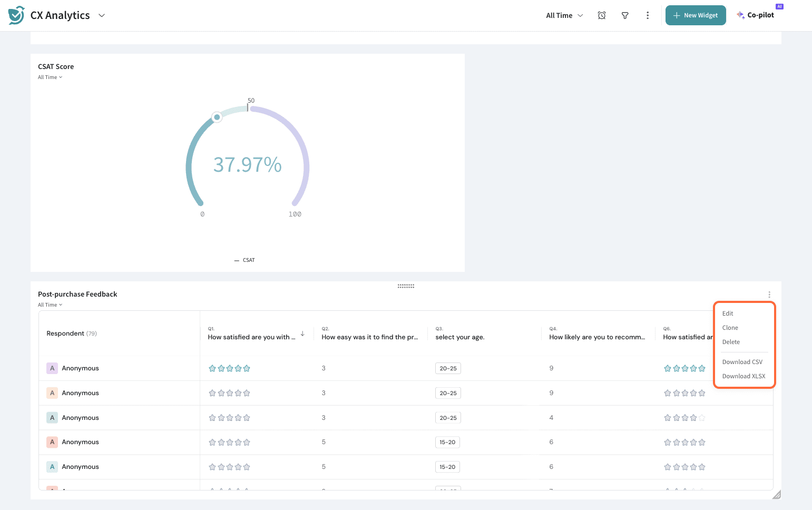812x510 pixels.
Task: Sort Q1 column using the arrow icon
Action: click(x=302, y=334)
